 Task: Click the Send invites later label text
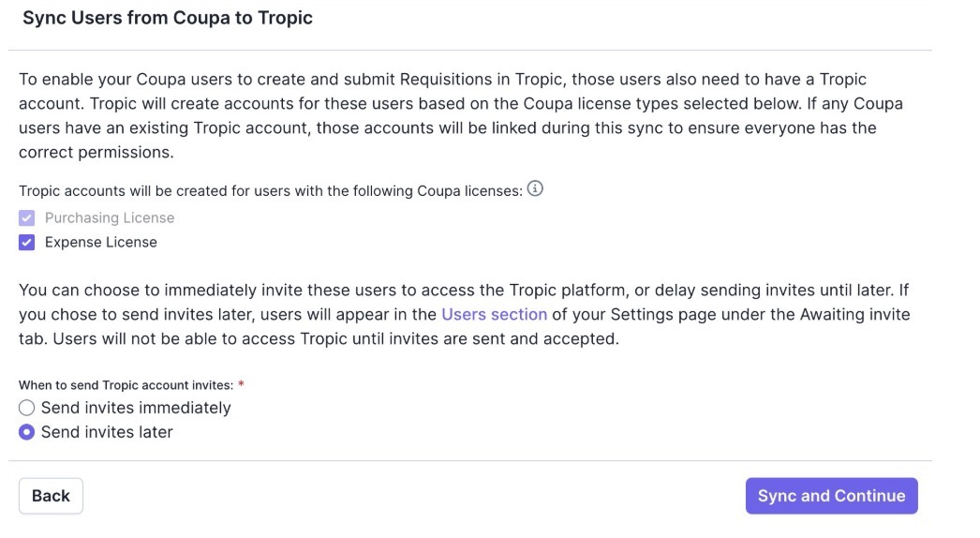click(107, 432)
